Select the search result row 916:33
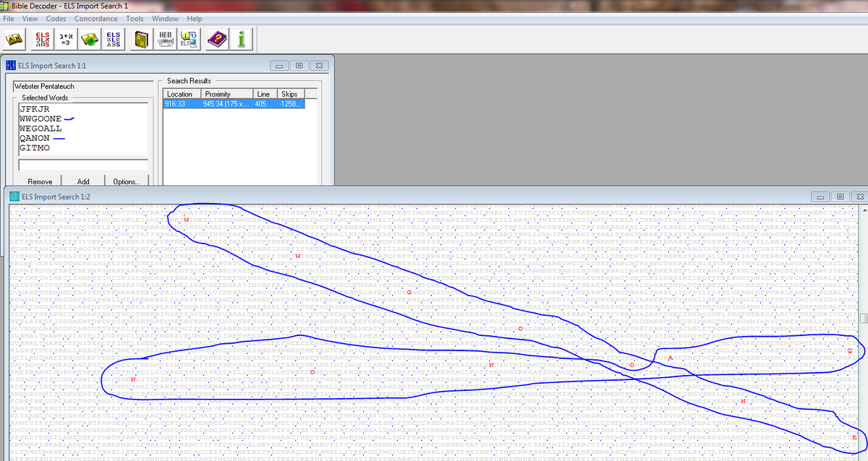This screenshot has width=868, height=461. (x=234, y=104)
